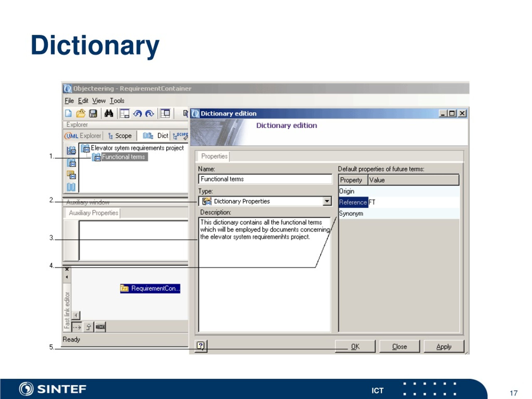Select the RequirementCon... item in the Fast link editor
The height and width of the screenshot is (399, 532).
(150, 288)
